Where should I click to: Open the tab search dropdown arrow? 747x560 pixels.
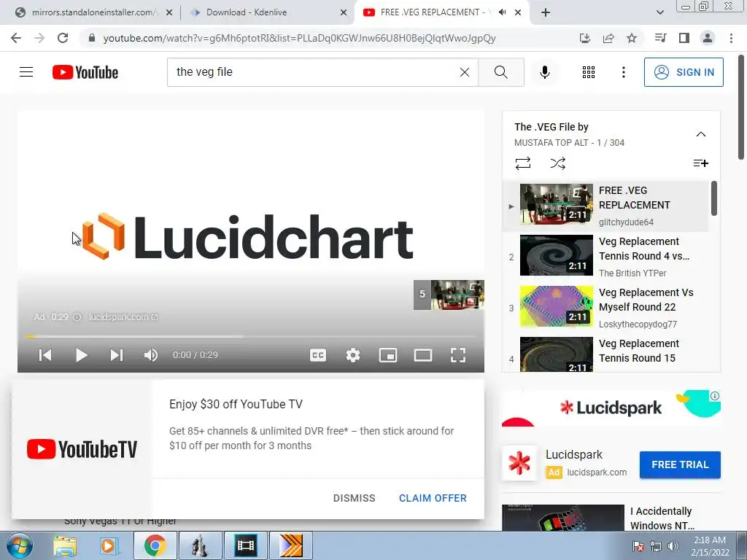click(659, 12)
